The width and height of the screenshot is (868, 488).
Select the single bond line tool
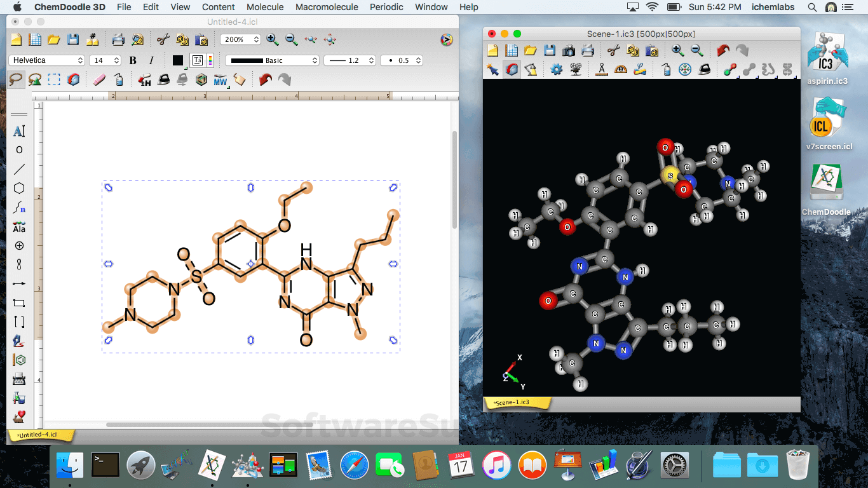(x=19, y=169)
